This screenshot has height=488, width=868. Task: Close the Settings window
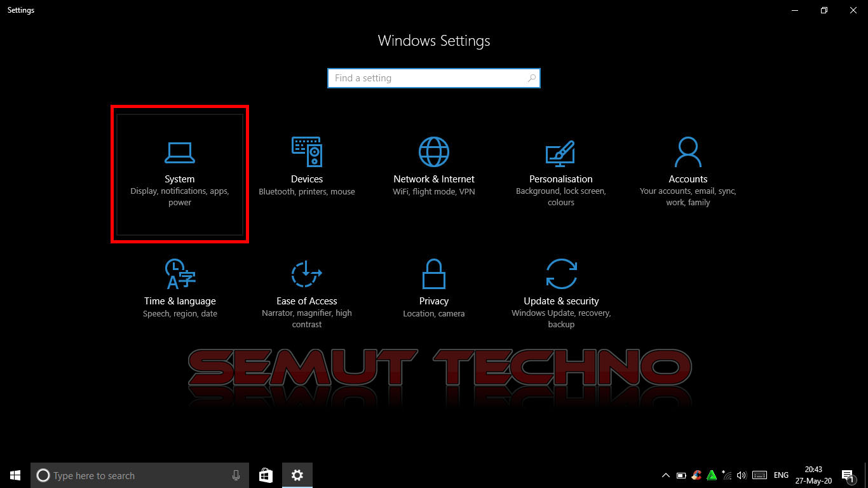(853, 10)
